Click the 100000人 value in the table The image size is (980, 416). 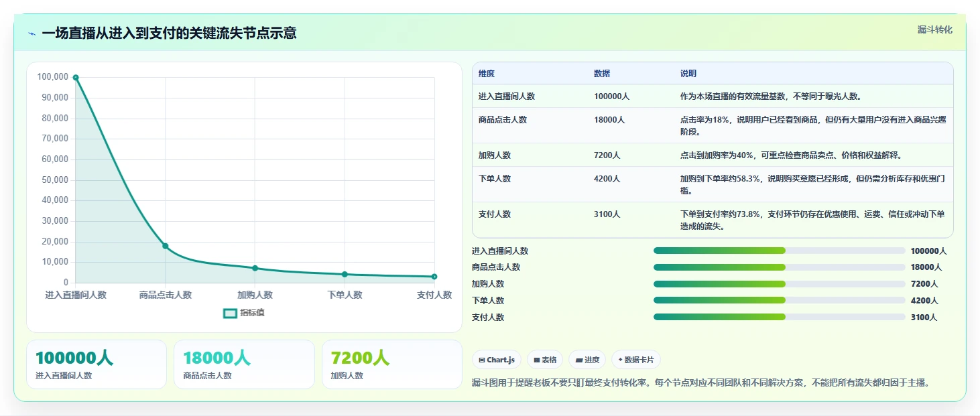(x=611, y=96)
